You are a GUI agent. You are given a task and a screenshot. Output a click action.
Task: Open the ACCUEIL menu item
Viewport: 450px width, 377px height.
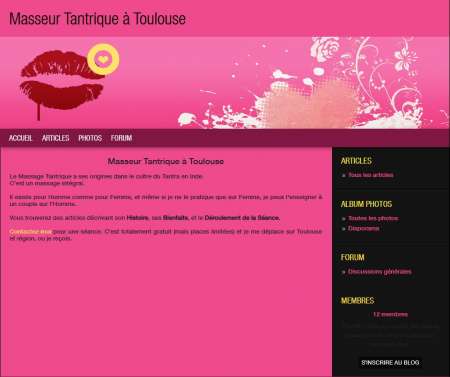coord(20,138)
